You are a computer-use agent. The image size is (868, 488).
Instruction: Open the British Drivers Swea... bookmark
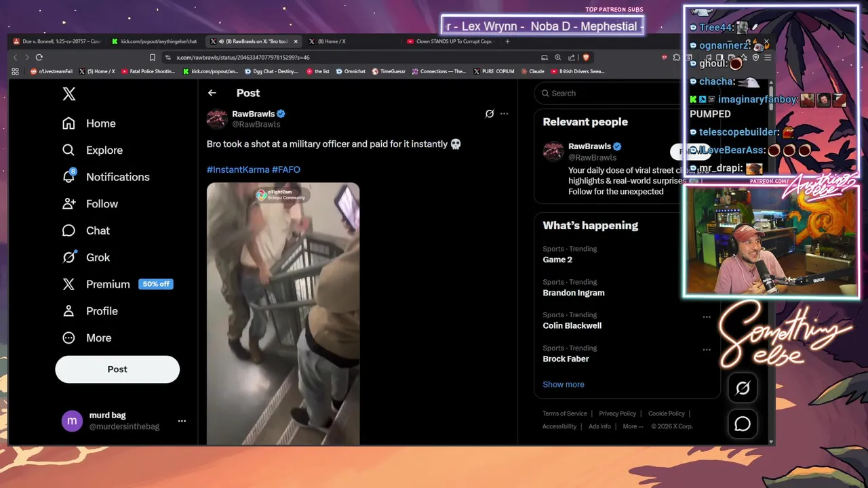(578, 71)
